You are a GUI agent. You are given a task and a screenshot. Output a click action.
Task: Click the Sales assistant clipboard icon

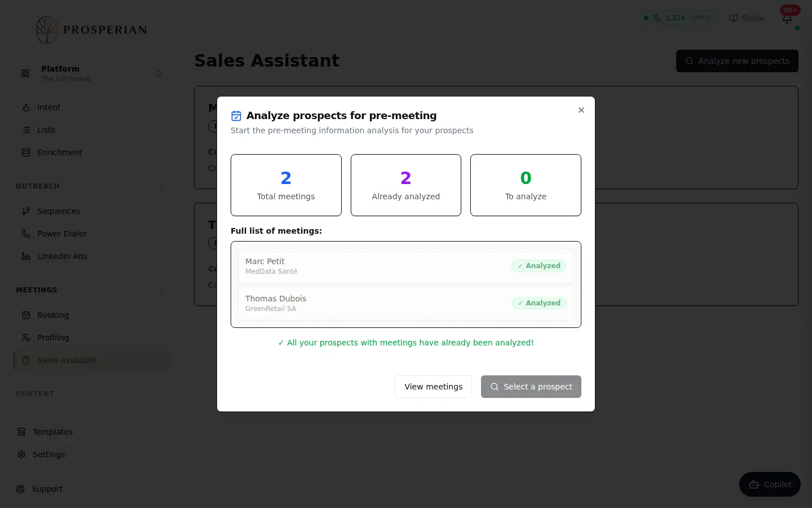click(x=26, y=360)
